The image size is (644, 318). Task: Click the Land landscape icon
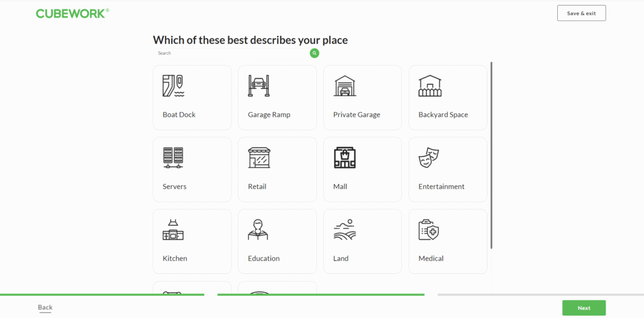coord(345,230)
